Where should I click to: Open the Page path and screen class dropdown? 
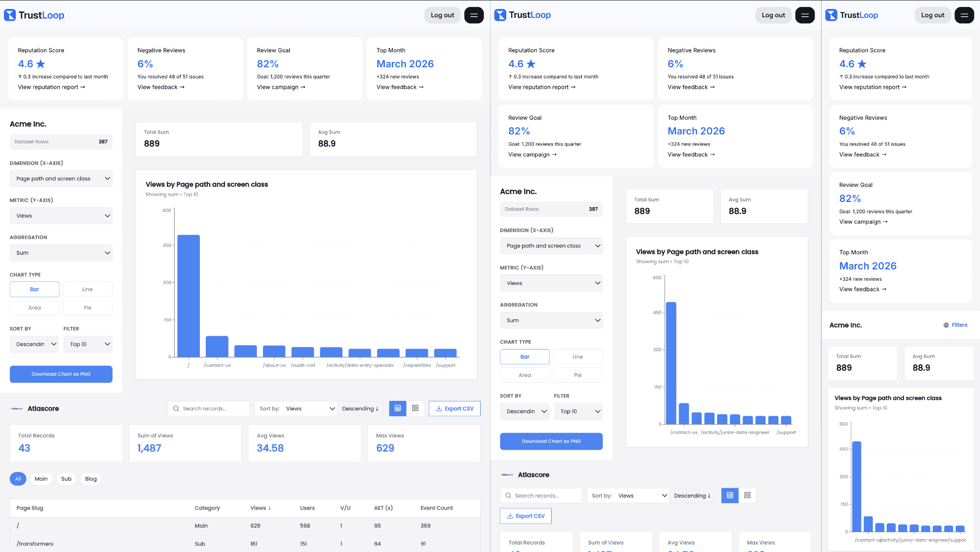click(61, 178)
